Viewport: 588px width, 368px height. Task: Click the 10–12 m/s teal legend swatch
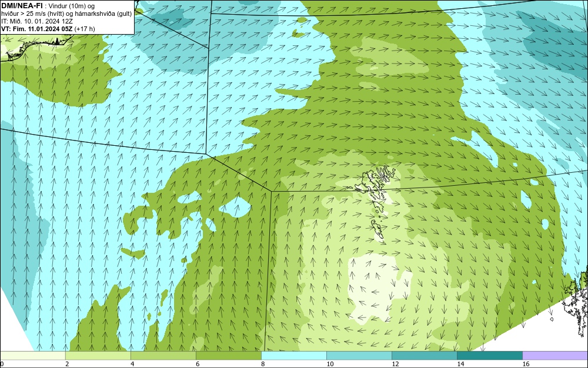359,356
